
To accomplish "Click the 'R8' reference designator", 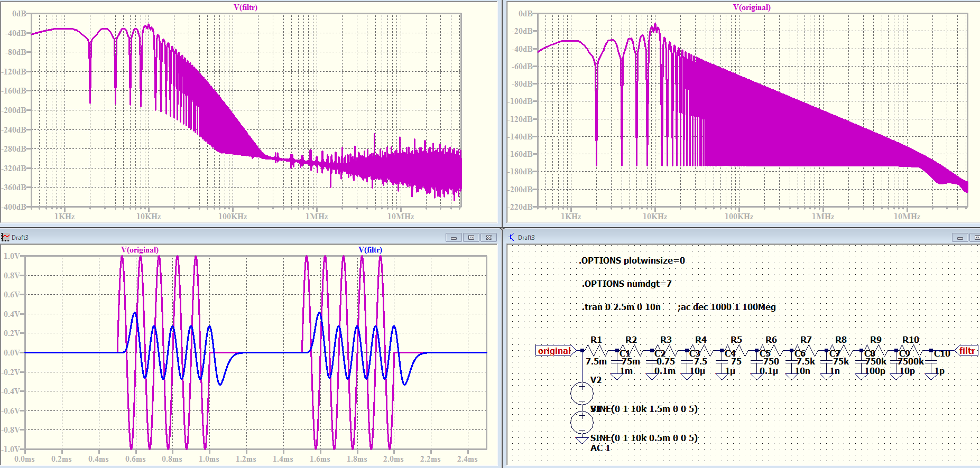I will 840,340.
